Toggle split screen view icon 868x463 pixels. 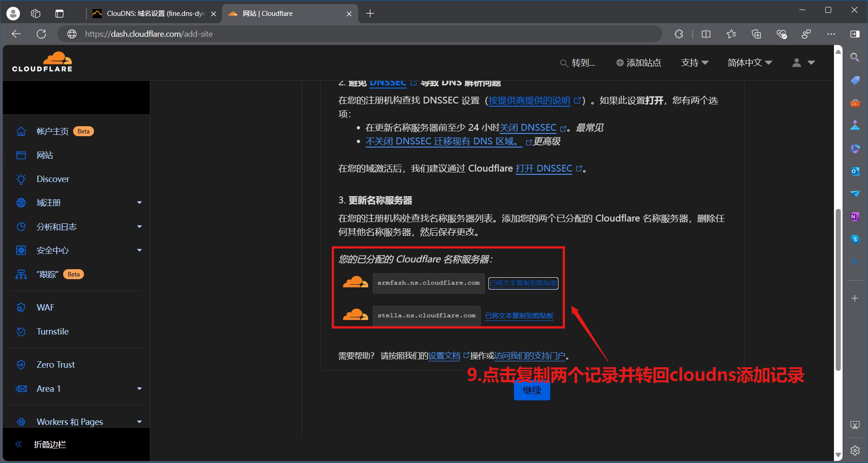tap(706, 34)
